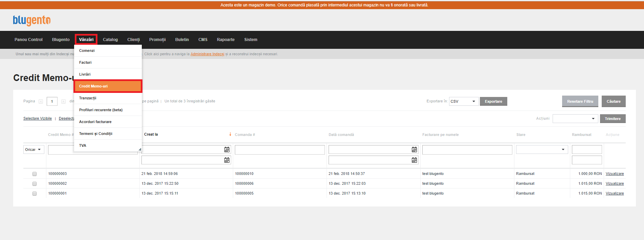Open Tranzacții menu entry

pyautogui.click(x=108, y=98)
